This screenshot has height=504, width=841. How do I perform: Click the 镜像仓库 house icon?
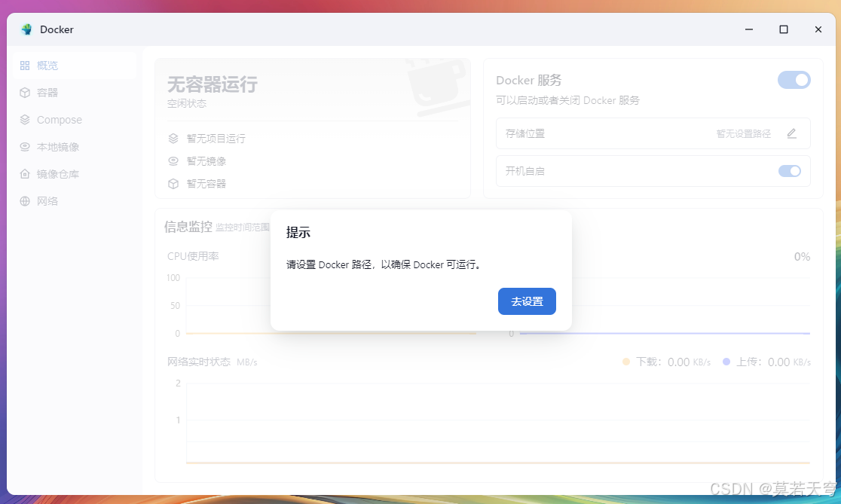[x=25, y=174]
